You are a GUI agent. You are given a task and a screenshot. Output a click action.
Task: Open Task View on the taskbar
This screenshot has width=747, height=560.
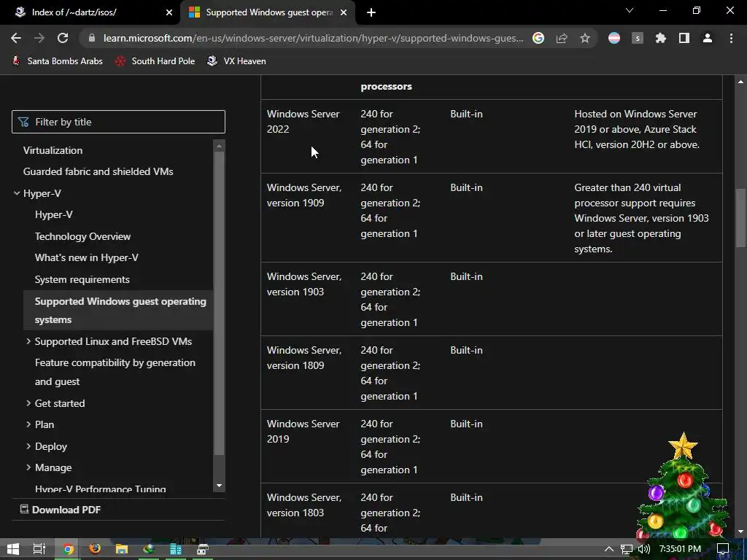tap(39, 549)
